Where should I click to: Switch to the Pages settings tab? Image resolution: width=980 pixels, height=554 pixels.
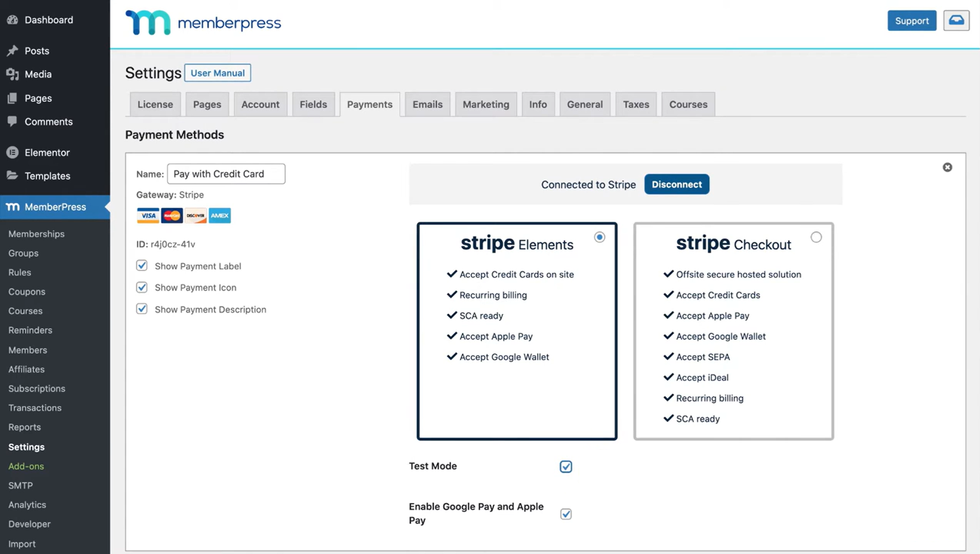click(207, 104)
